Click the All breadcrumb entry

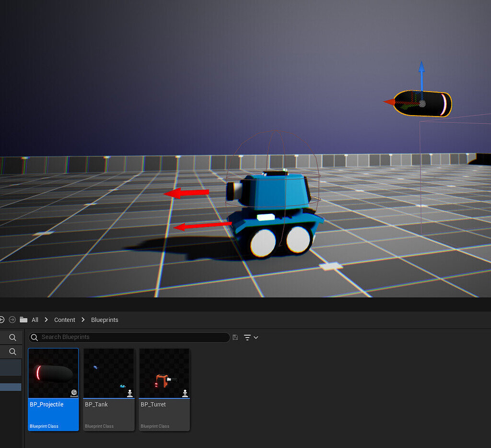coord(35,319)
